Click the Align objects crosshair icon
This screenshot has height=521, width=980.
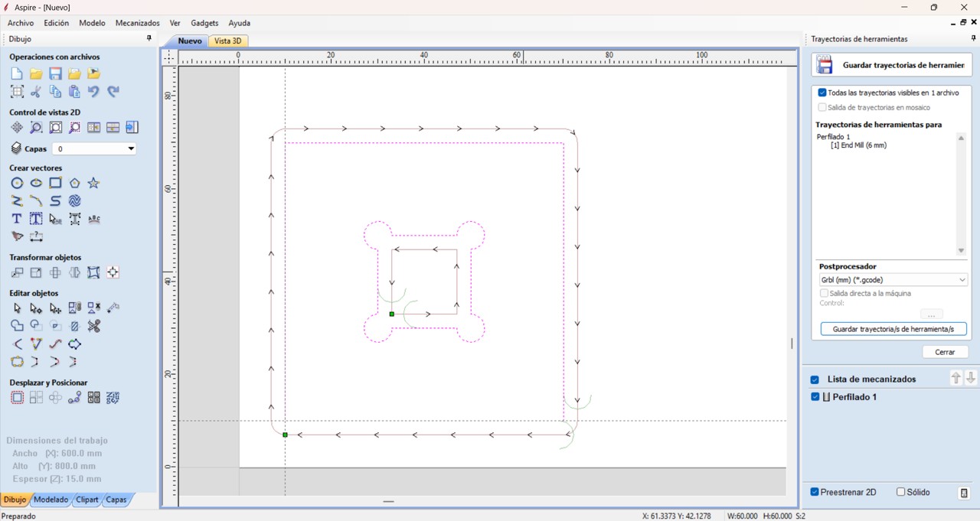click(113, 272)
